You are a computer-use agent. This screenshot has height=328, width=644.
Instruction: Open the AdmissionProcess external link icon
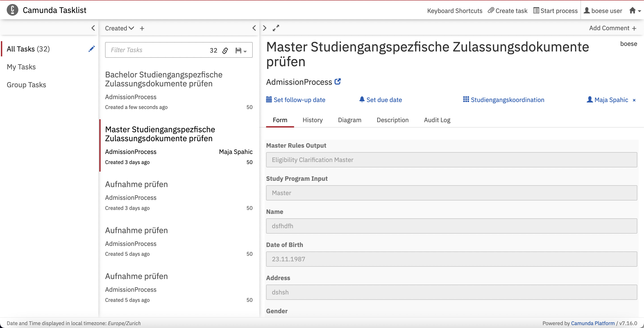(x=337, y=81)
